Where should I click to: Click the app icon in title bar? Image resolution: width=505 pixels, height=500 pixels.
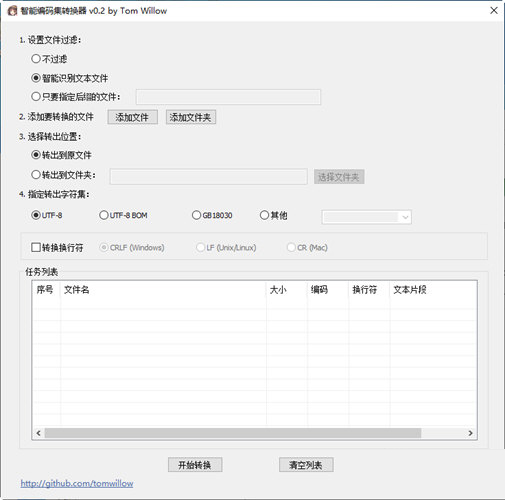click(12, 11)
